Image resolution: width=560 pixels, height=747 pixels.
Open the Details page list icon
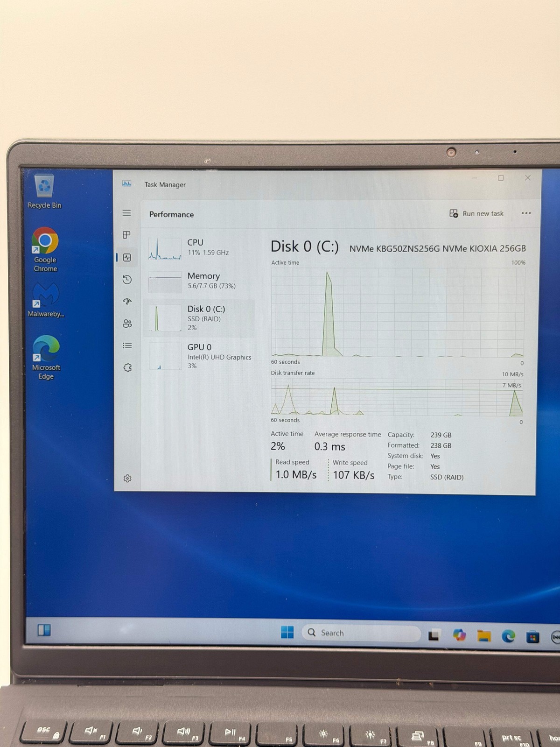click(127, 345)
